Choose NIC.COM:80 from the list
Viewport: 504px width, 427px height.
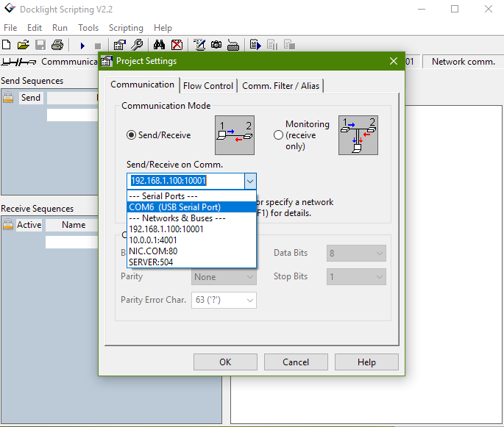(x=191, y=251)
